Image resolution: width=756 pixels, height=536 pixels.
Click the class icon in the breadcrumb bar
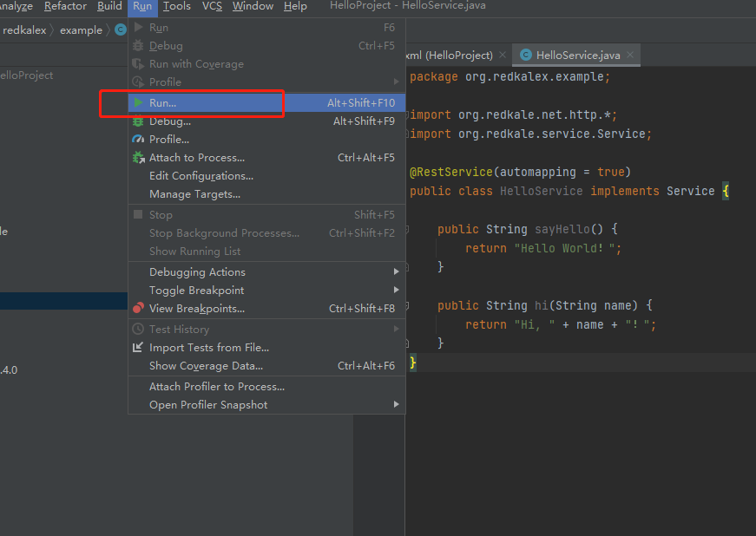tap(121, 30)
